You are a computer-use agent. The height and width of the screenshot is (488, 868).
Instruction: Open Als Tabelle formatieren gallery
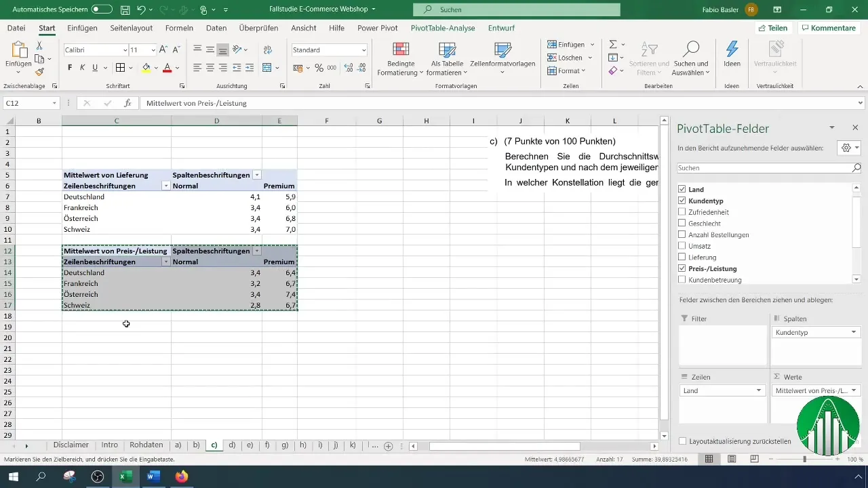pos(447,59)
